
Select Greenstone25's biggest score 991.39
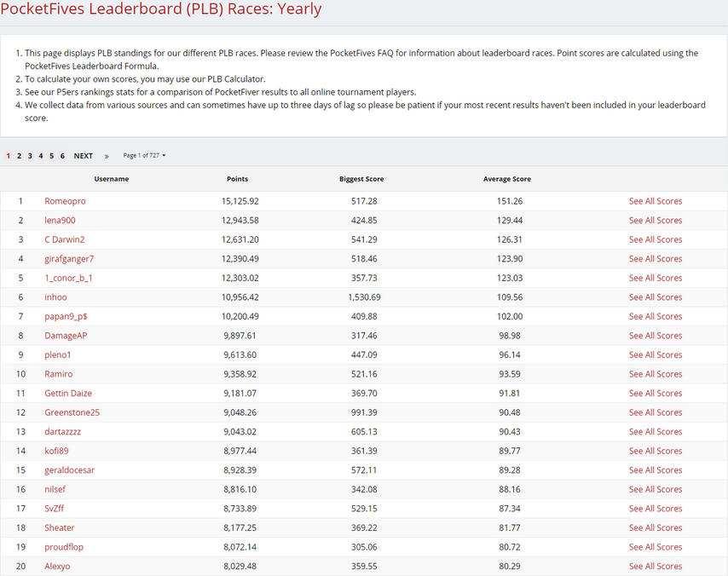365,412
